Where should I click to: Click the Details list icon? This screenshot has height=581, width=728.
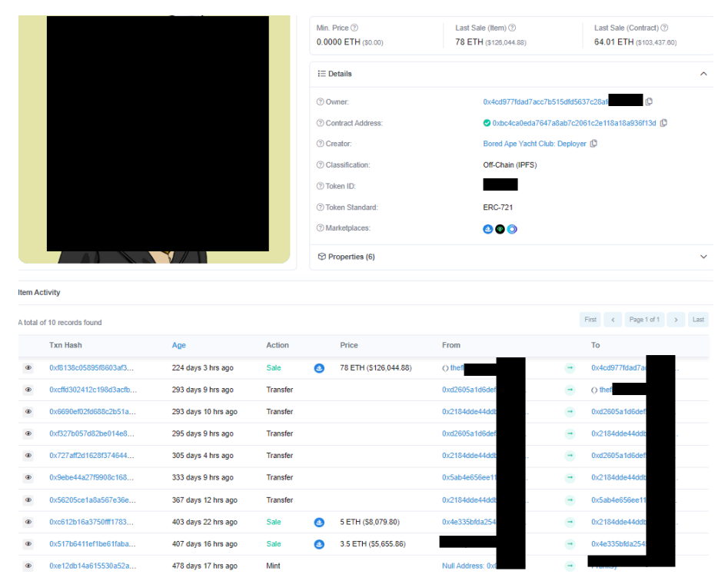(321, 74)
